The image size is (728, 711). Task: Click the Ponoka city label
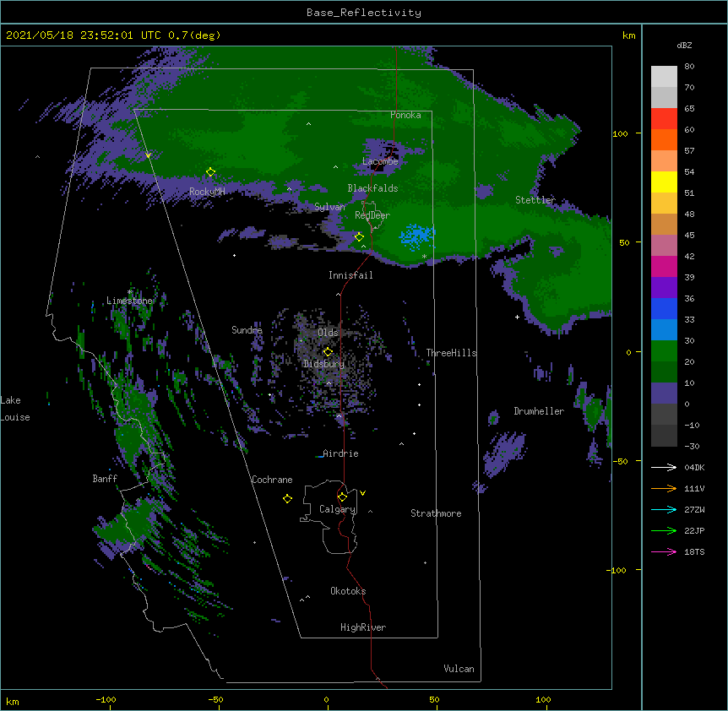[405, 115]
